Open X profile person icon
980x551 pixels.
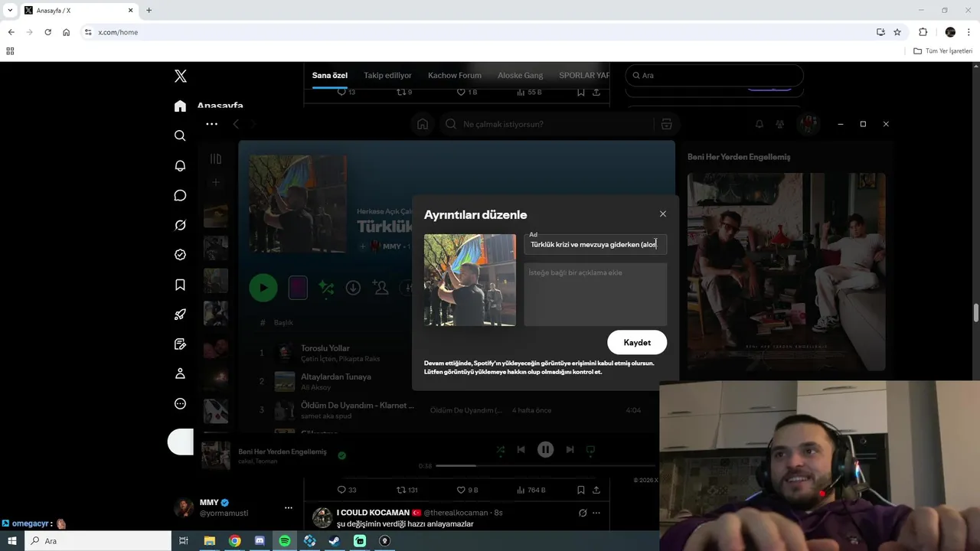(180, 373)
